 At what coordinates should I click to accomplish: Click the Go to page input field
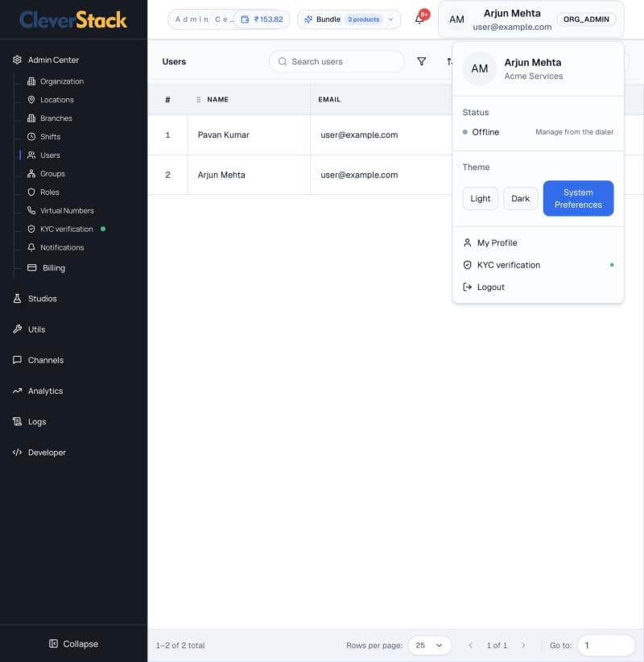[606, 645]
